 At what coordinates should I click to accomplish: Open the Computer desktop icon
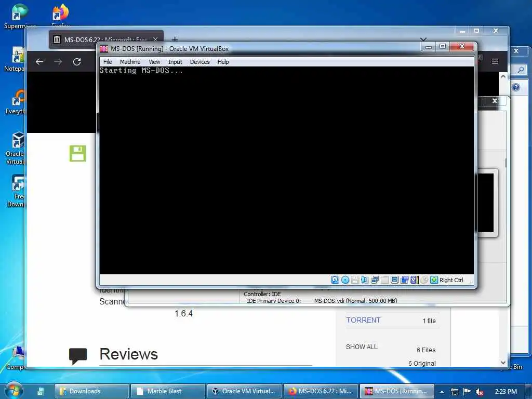(x=15, y=358)
